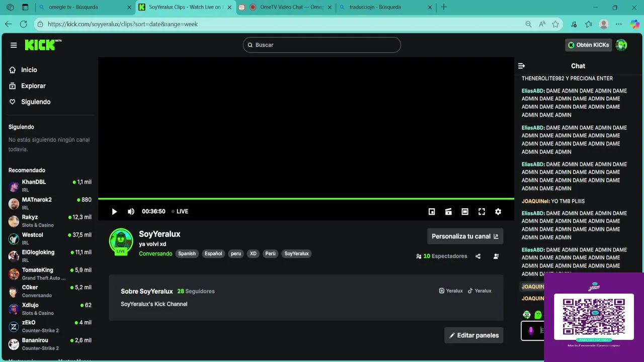The width and height of the screenshot is (644, 362).
Task: Click the first emote below the chat
Action: tap(527, 315)
